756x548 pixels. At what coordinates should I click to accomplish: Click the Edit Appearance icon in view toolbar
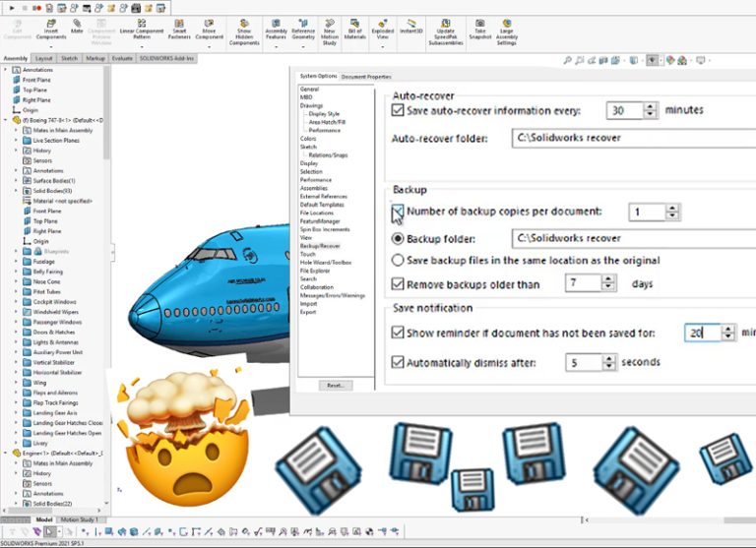(670, 60)
